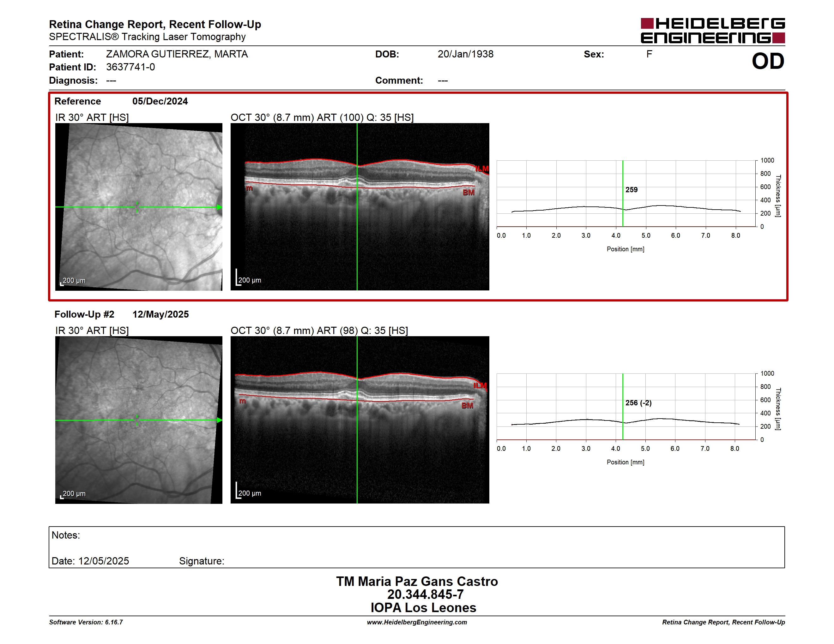Open the Follow-Up IR fundus image
The height and width of the screenshot is (644, 834).
139,420
